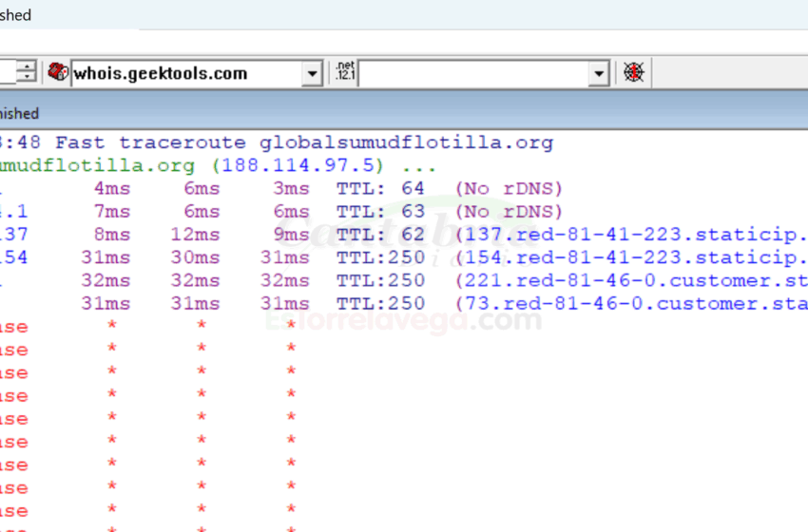Decrease value with spinner down arrow
Screen dimensions: 808x532
[x=28, y=78]
